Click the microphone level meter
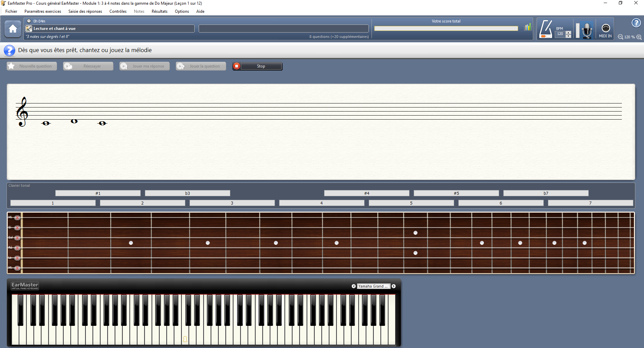Screen dimensions: 644x348 (578, 31)
